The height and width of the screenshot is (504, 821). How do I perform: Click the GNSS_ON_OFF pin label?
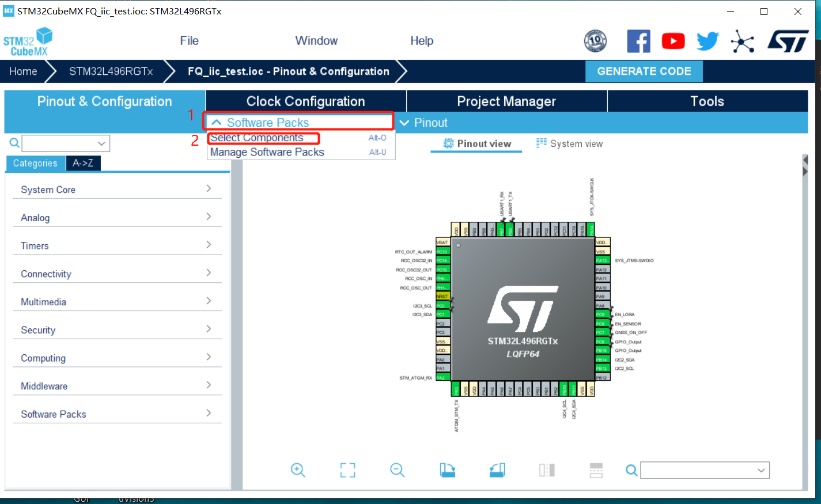tap(631, 332)
